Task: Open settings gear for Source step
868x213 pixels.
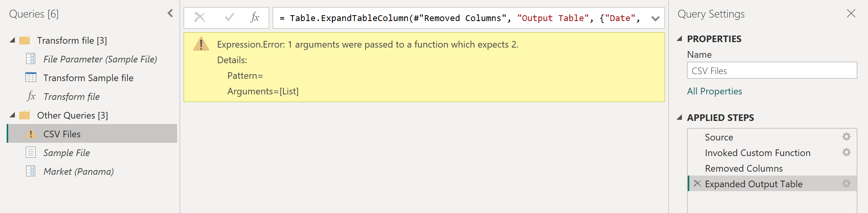Action: tap(846, 137)
